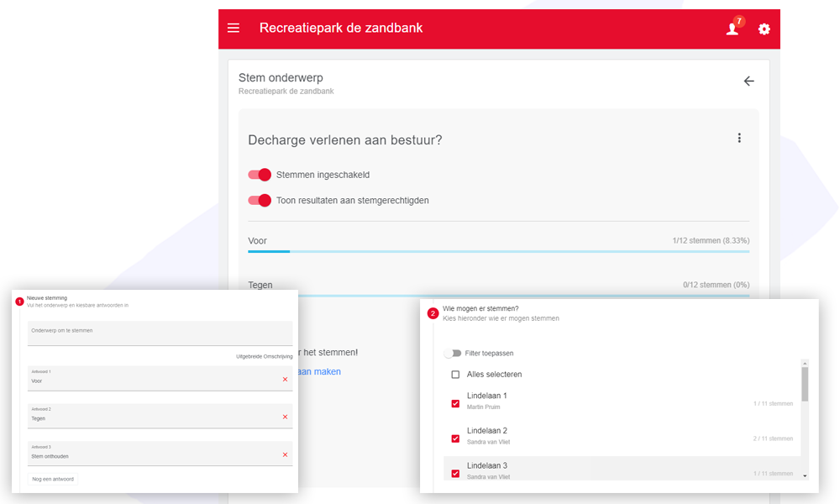Open the three-dot menu of the Decharge poll
The height and width of the screenshot is (504, 840).
click(x=739, y=139)
